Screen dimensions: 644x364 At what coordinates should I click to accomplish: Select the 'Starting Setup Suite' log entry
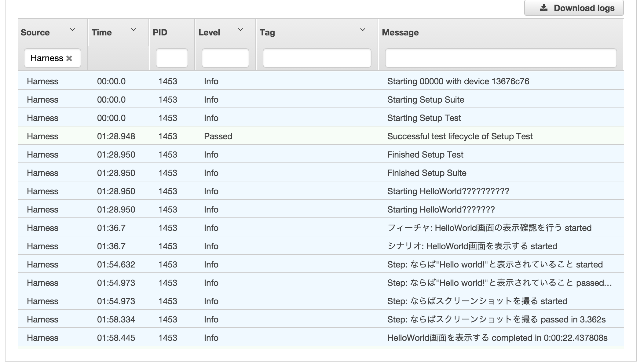coord(320,100)
